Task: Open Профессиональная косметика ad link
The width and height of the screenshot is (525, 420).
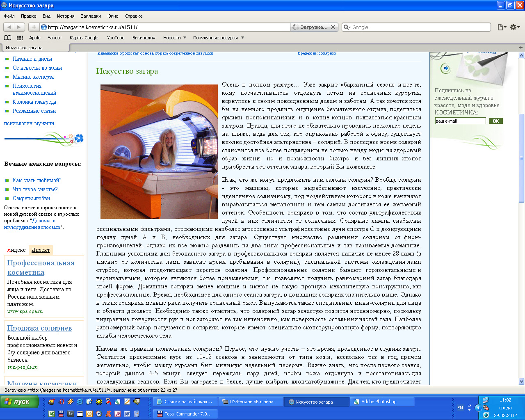Action: pyautogui.click(x=41, y=267)
